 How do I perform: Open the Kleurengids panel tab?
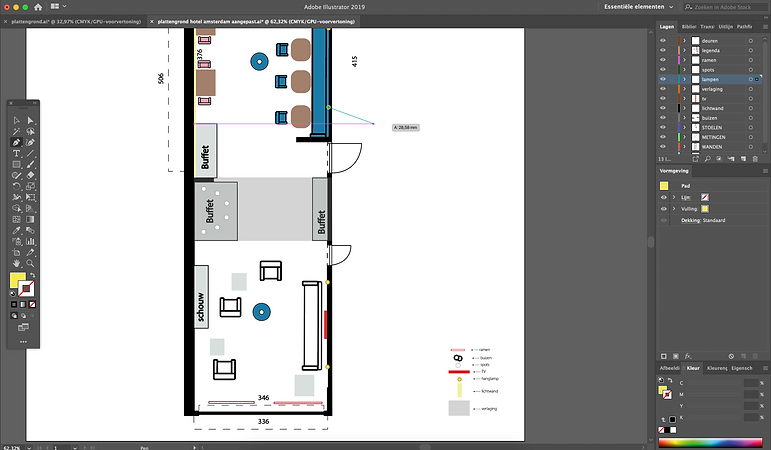[x=716, y=368]
